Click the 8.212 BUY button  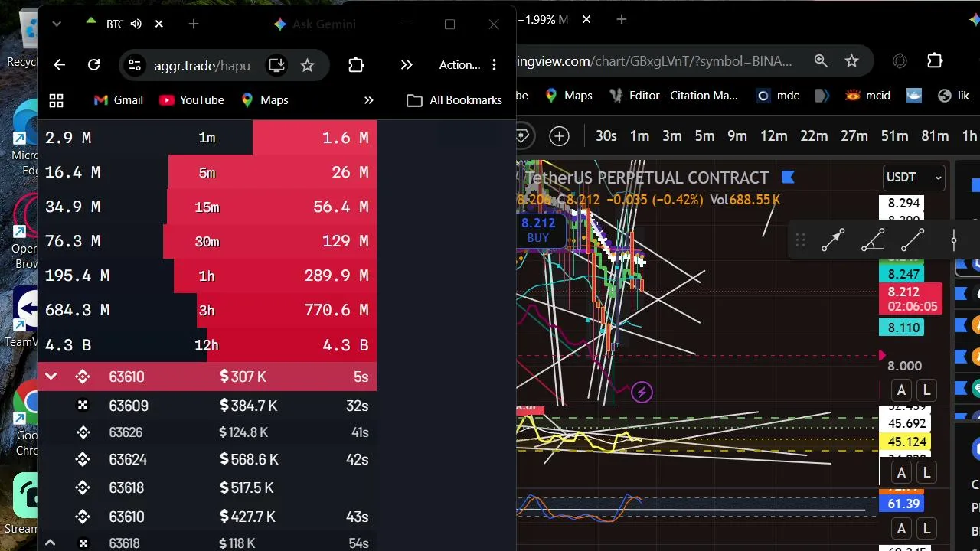538,230
